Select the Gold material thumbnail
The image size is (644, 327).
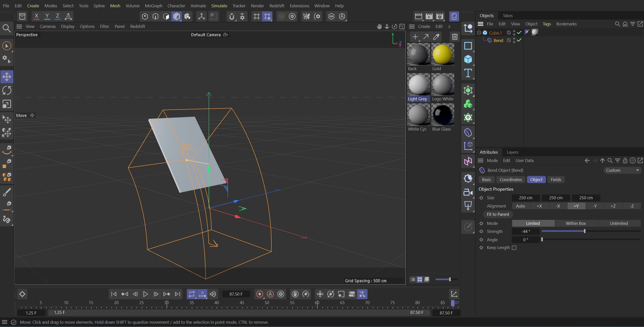(443, 54)
